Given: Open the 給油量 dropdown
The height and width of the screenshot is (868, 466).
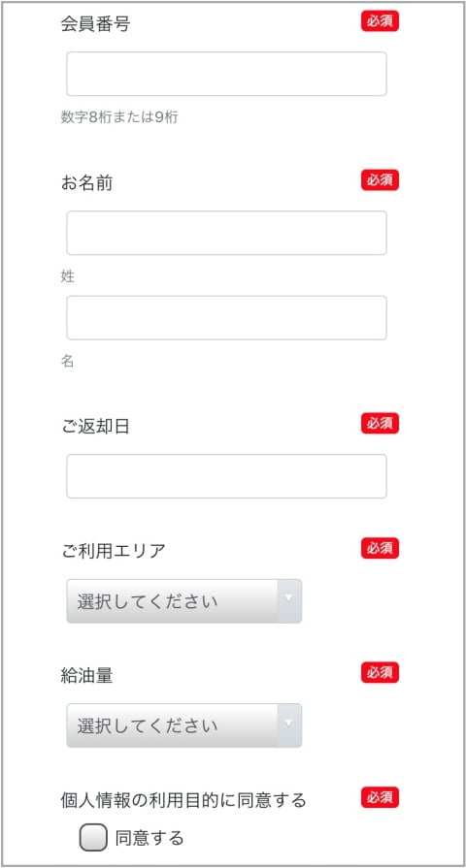Looking at the screenshot, I should click(x=183, y=725).
